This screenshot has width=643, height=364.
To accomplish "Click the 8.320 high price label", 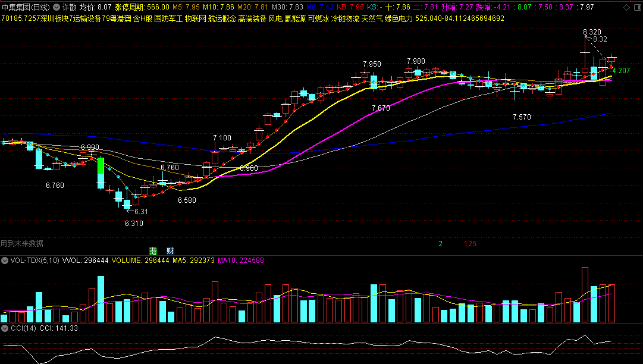I will coord(592,32).
